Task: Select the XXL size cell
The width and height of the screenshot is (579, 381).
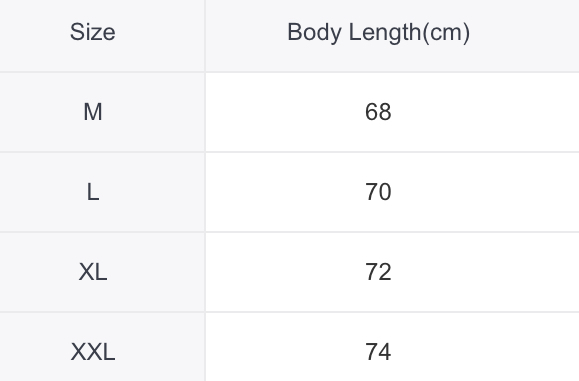Action: (93, 352)
